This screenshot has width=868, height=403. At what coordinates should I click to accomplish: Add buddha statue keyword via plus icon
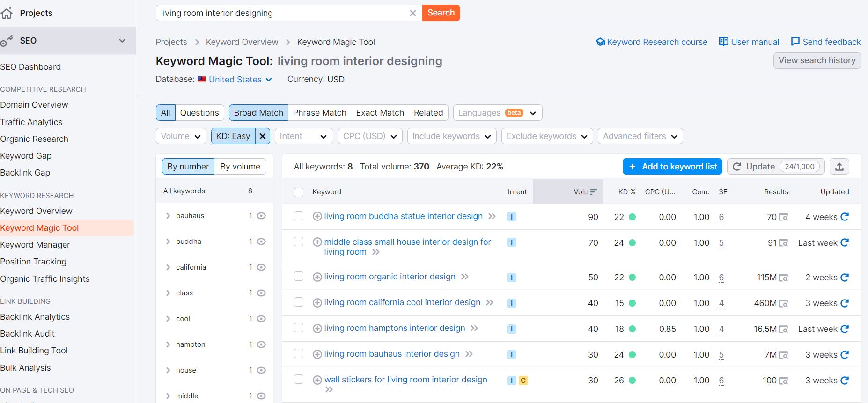[317, 217]
